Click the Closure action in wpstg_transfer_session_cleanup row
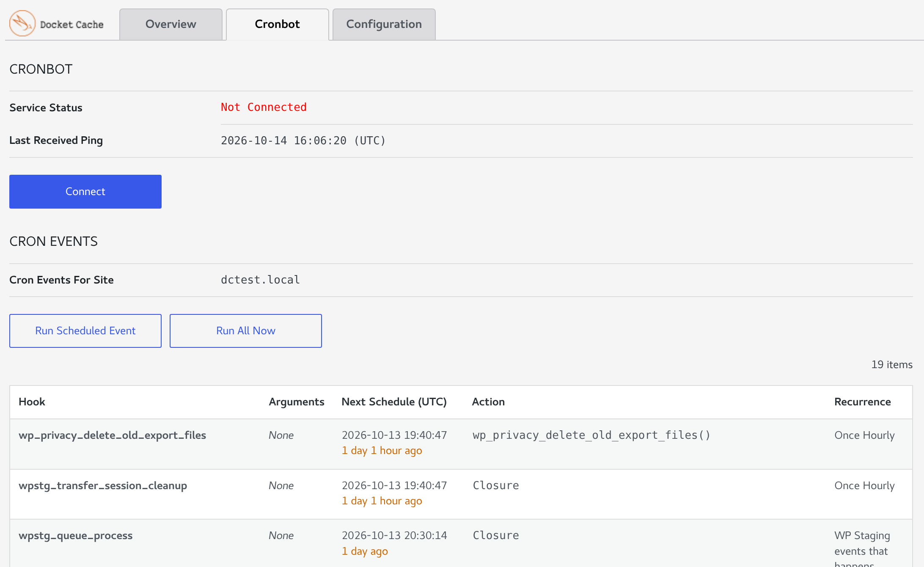Image resolution: width=924 pixels, height=567 pixels. point(495,485)
